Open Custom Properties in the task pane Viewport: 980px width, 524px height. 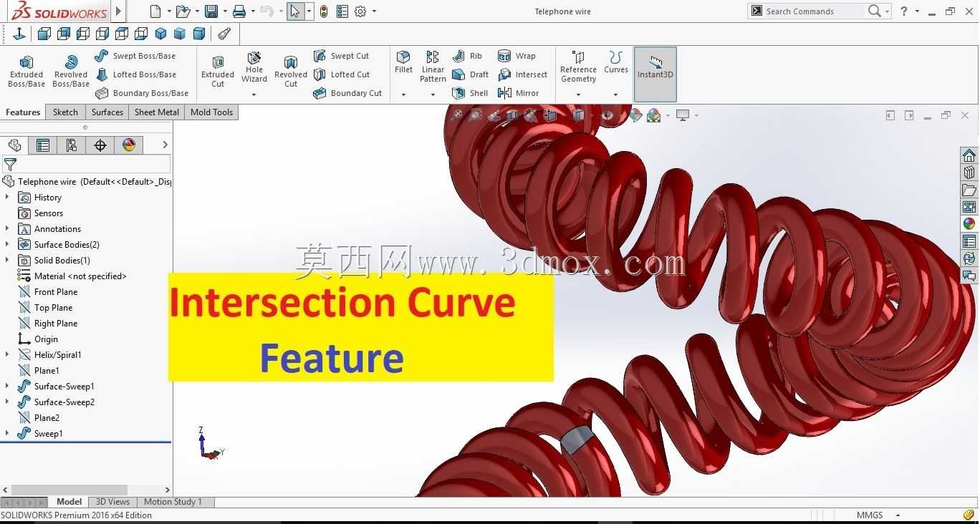[969, 241]
